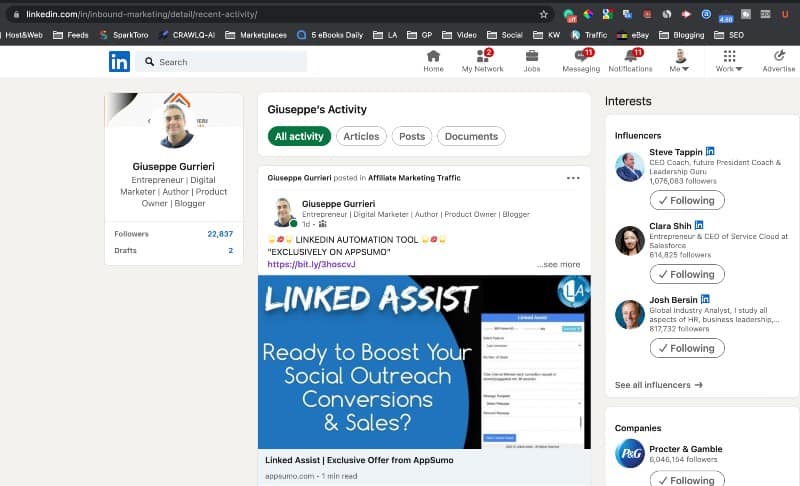Screen dimensions: 800x486
Task: Open the Social bookmark folder
Action: point(505,35)
